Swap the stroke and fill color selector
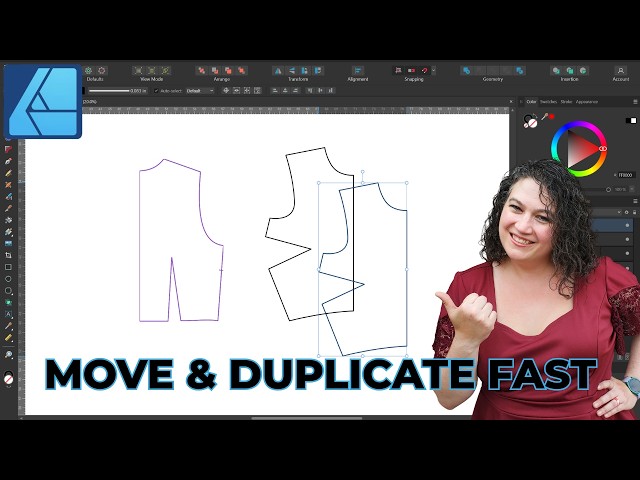The height and width of the screenshot is (480, 640). tap(535, 117)
